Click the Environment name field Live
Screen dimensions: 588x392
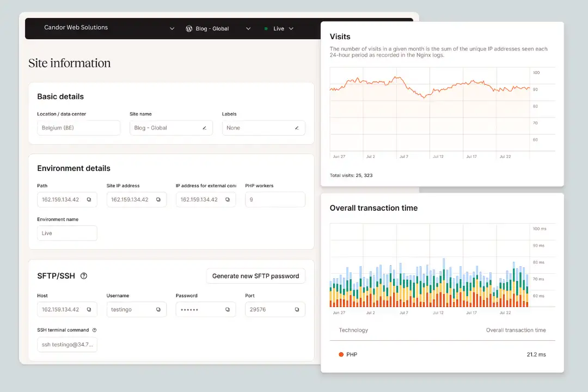coord(67,234)
